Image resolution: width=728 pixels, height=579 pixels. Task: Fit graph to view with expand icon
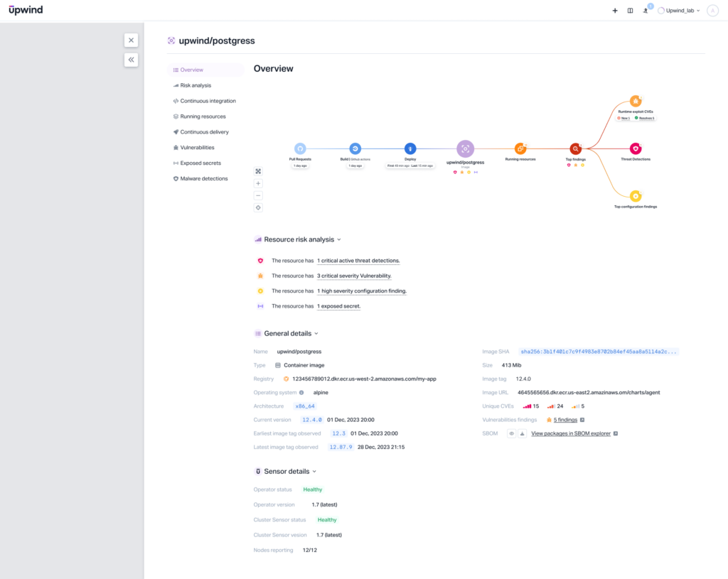(x=258, y=172)
